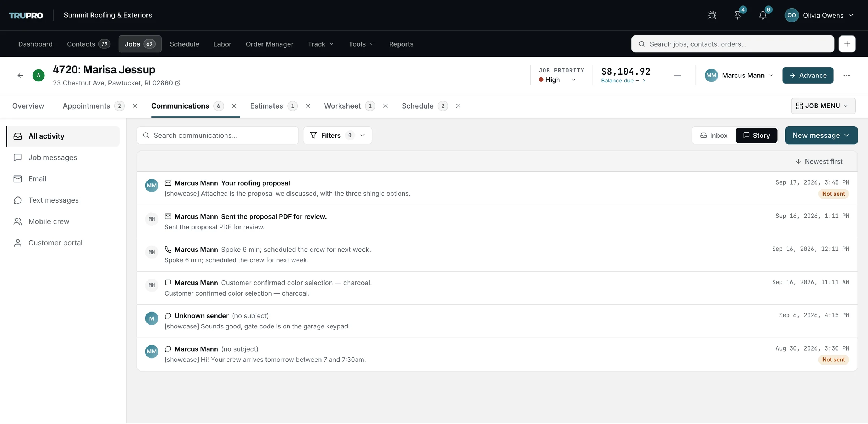Click the email icon on 'Your roofing proposal'
868x424 pixels.
[x=168, y=183]
